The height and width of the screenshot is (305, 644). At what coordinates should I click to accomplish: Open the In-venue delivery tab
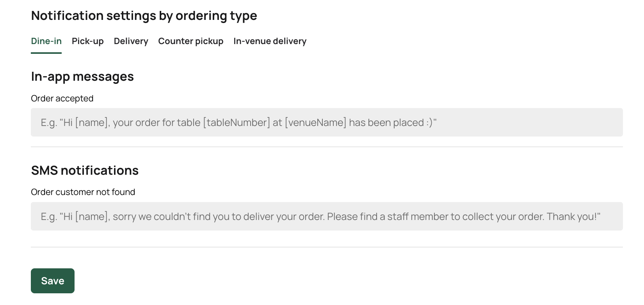270,41
